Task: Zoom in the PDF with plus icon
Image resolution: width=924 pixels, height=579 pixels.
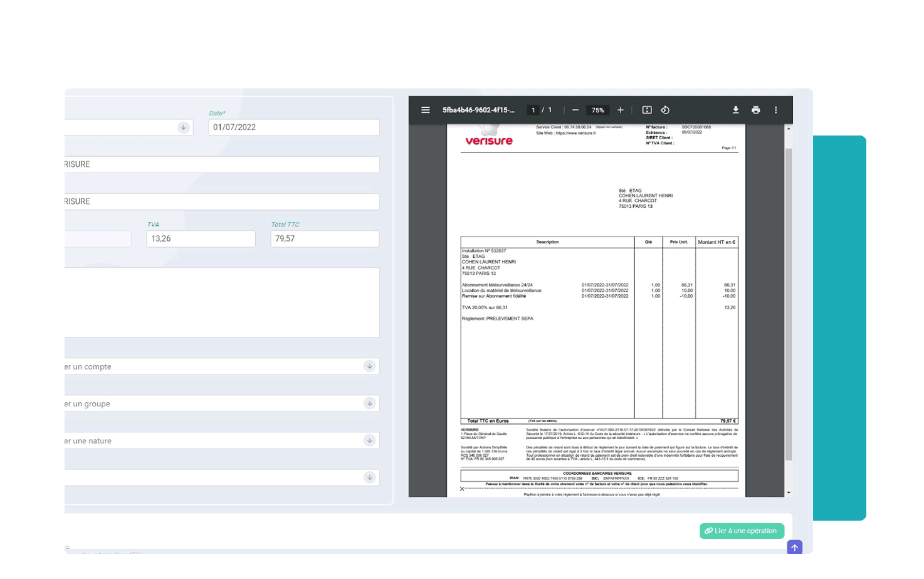Action: click(621, 110)
